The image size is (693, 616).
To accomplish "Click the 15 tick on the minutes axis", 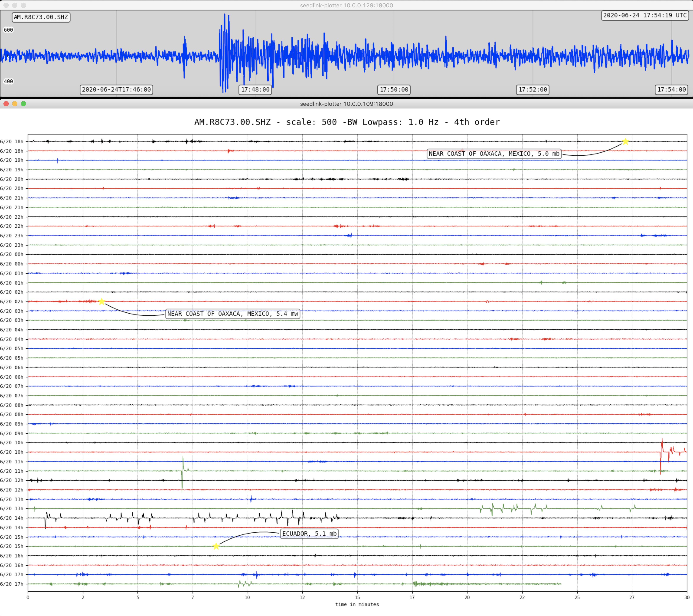I will [x=357, y=597].
